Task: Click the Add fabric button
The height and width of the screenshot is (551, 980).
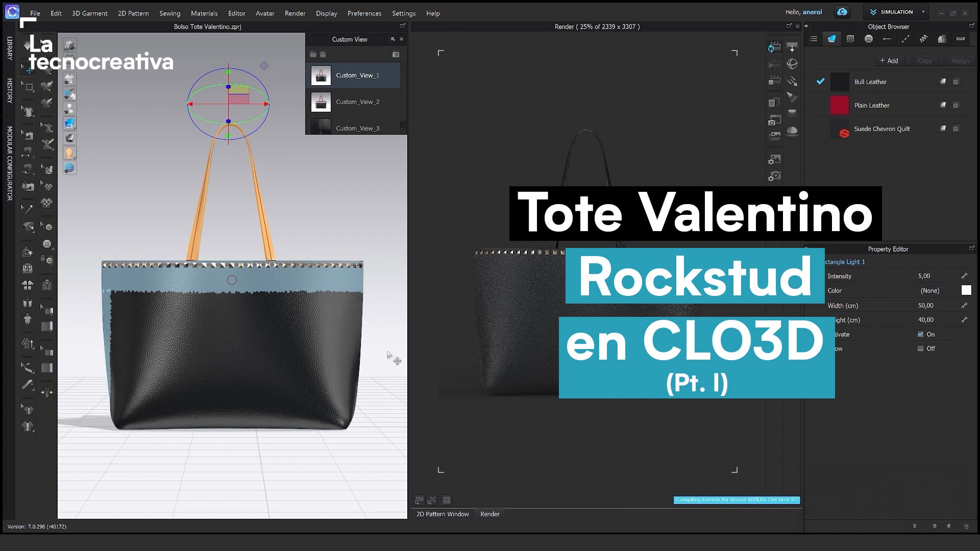Action: click(x=889, y=60)
